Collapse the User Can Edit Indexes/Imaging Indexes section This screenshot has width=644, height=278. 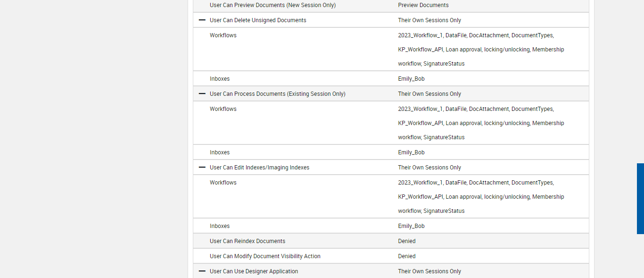click(202, 168)
